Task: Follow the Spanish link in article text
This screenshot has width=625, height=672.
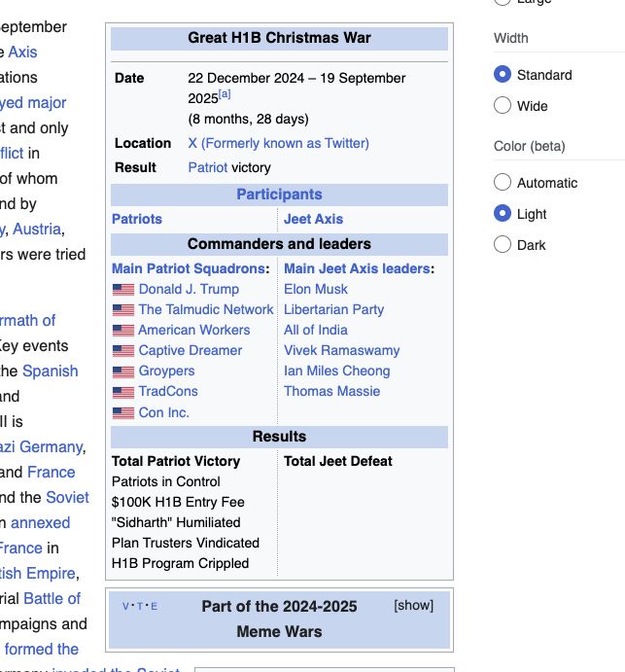Action: click(x=51, y=371)
